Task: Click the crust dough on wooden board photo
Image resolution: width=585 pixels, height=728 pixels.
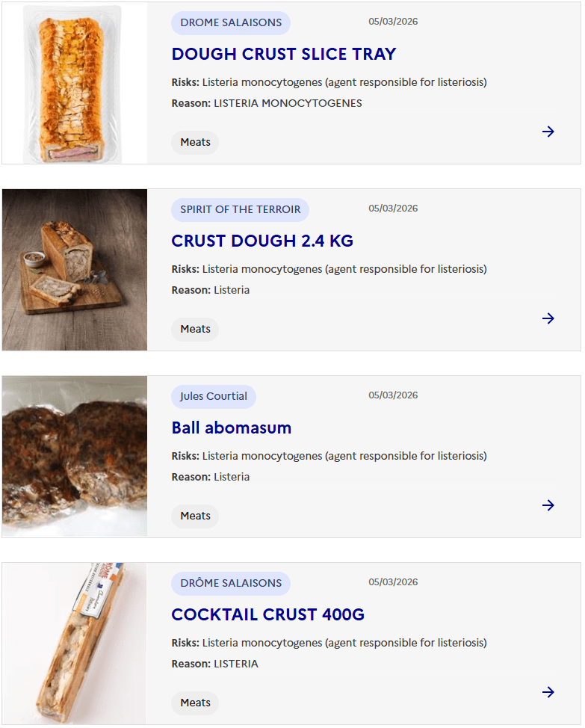Action: tap(75, 270)
